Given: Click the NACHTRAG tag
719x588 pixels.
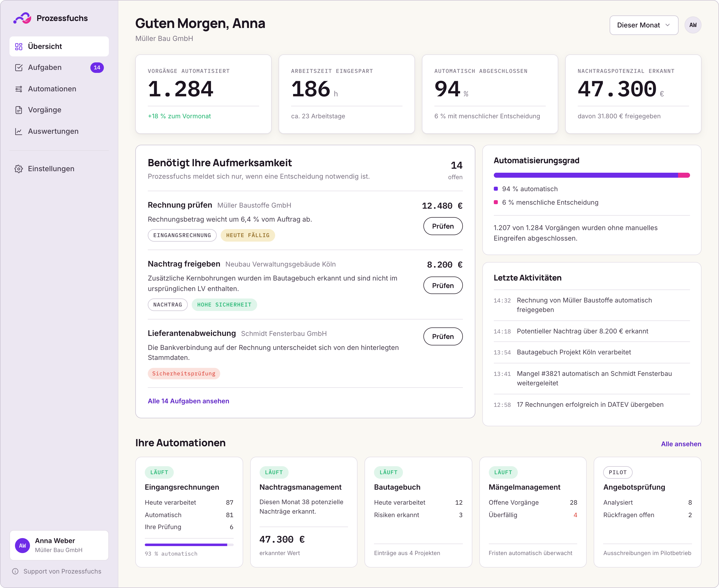Looking at the screenshot, I should click(x=167, y=305).
